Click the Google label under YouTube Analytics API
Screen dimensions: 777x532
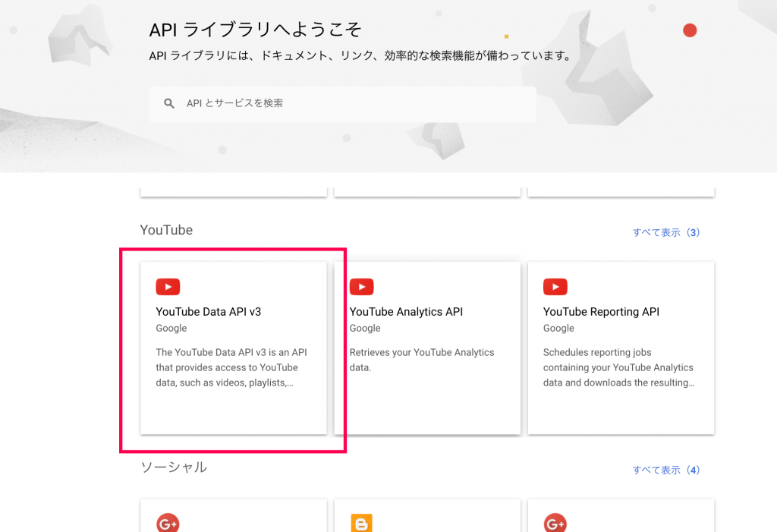(x=365, y=328)
